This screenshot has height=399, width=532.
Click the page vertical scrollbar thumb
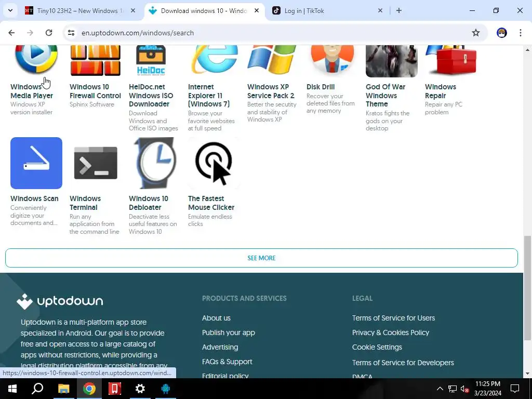527,288
